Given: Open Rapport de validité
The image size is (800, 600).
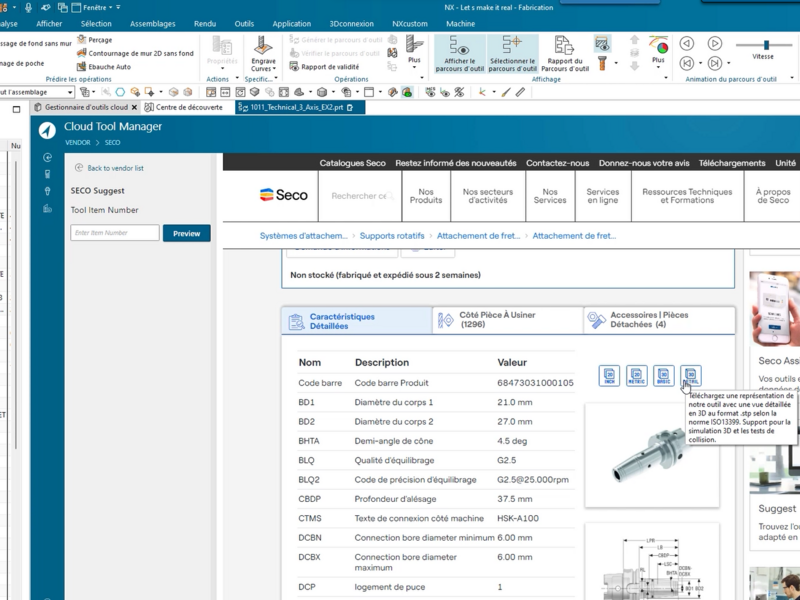Looking at the screenshot, I should (x=324, y=66).
